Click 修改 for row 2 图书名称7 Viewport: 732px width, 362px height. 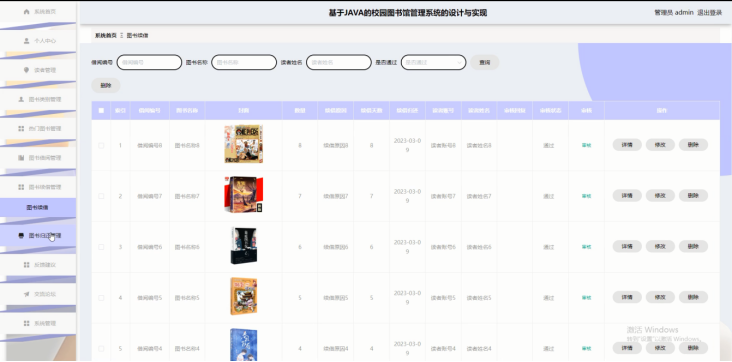coord(660,196)
